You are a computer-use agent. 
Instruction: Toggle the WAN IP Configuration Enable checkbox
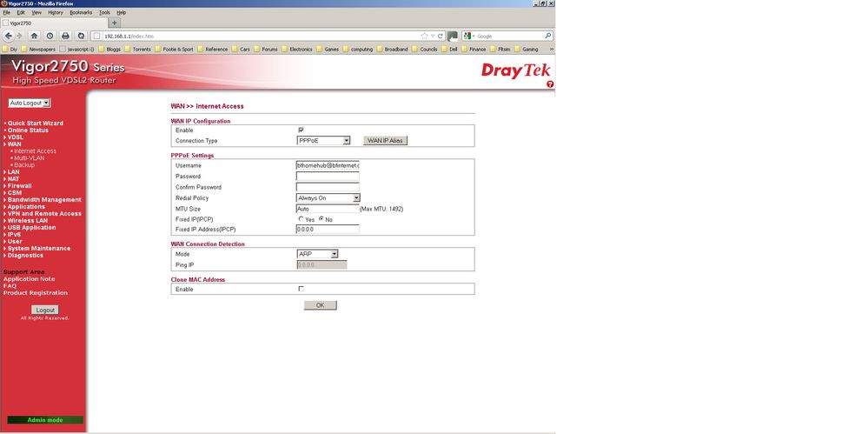point(301,130)
